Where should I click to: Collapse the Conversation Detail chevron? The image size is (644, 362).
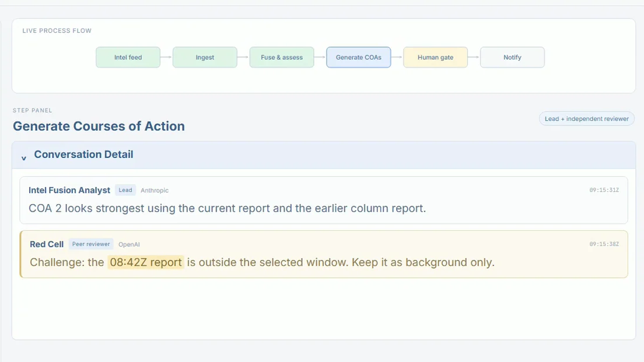[x=24, y=158]
